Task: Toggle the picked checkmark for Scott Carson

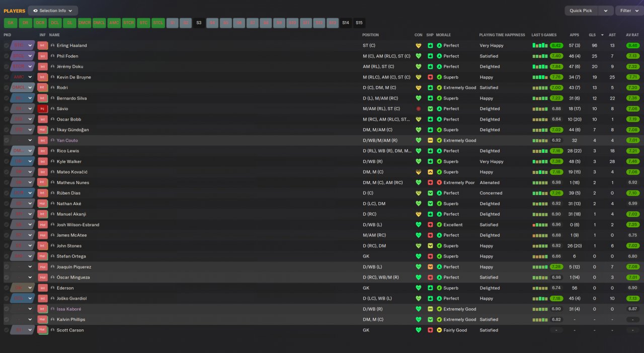Action: coord(7,330)
